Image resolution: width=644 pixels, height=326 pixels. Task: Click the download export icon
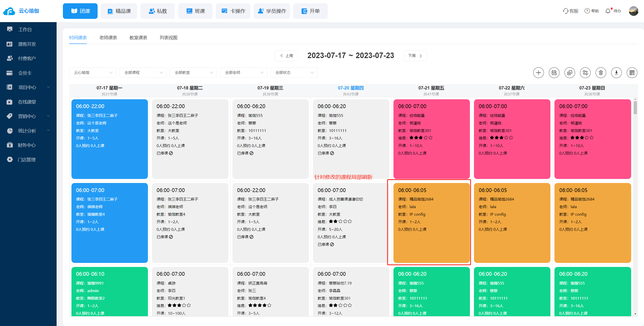click(x=616, y=73)
